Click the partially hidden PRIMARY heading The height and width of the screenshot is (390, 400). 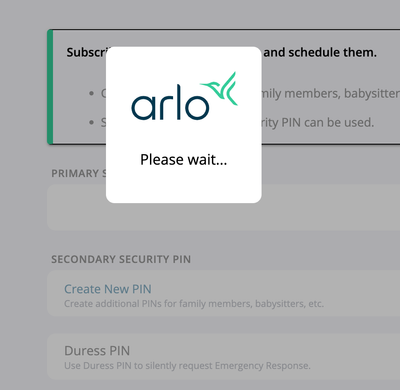click(x=79, y=173)
